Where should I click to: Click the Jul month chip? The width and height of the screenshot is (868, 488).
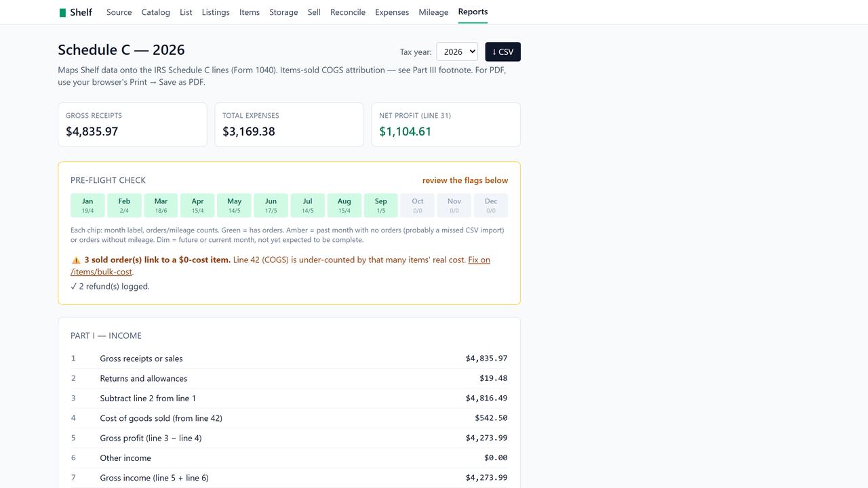click(x=307, y=205)
